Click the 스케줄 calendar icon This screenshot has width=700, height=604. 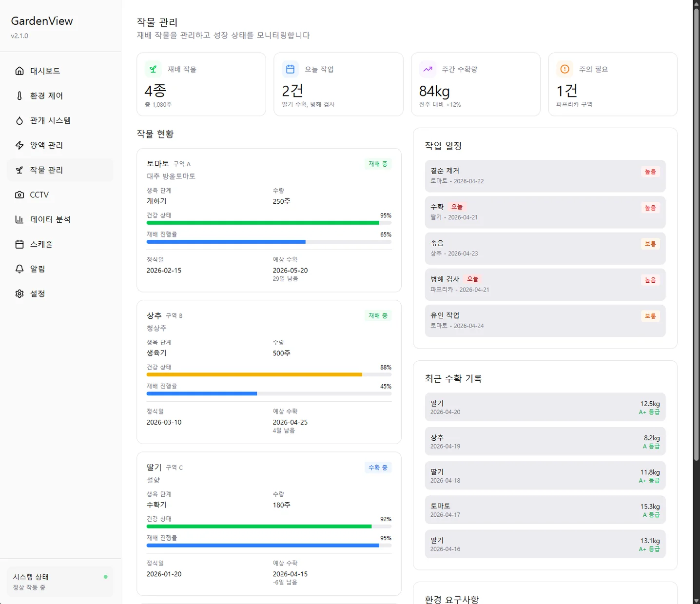[19, 244]
